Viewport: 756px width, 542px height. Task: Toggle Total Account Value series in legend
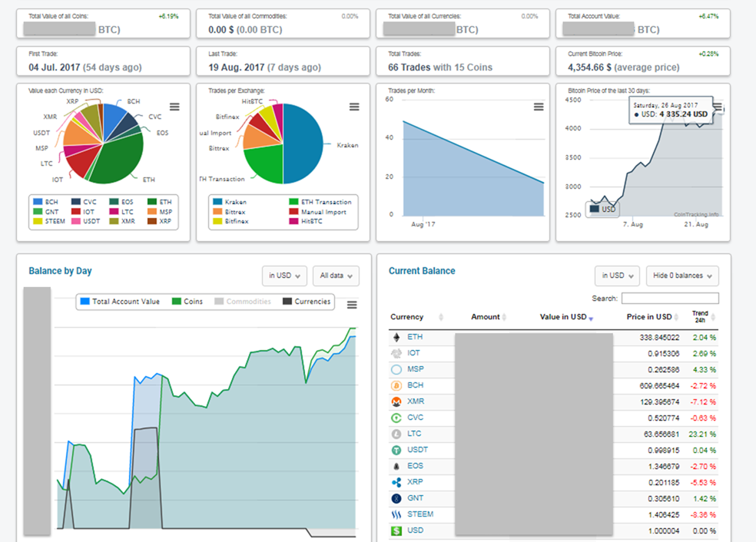coord(120,302)
